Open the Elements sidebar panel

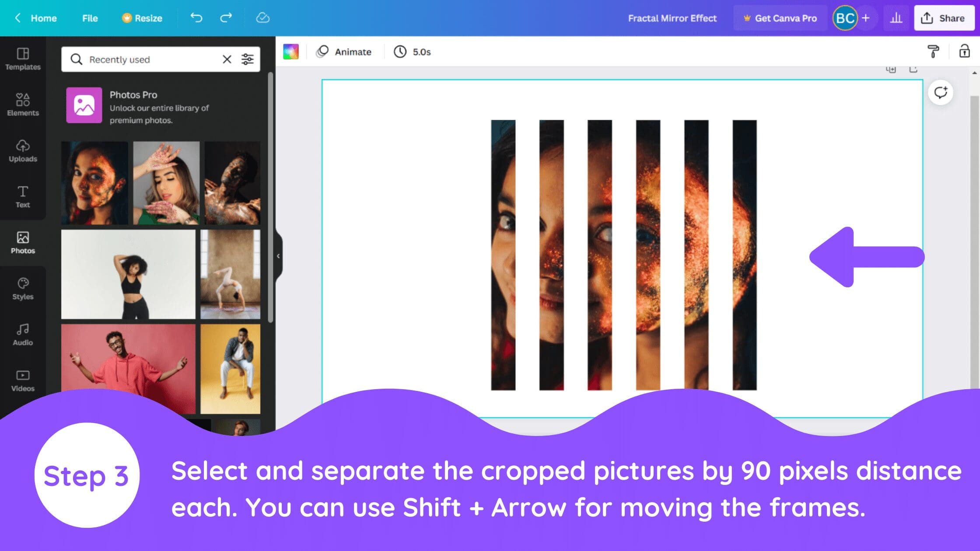23,105
